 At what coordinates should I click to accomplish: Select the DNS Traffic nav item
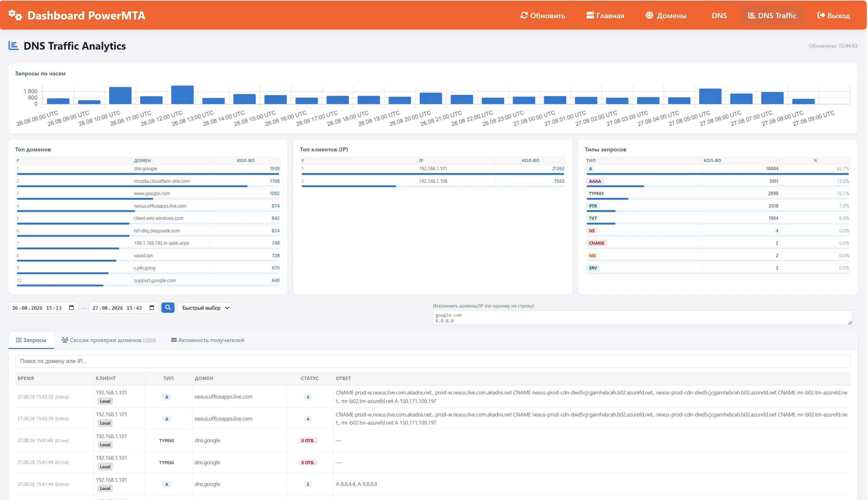click(x=772, y=15)
